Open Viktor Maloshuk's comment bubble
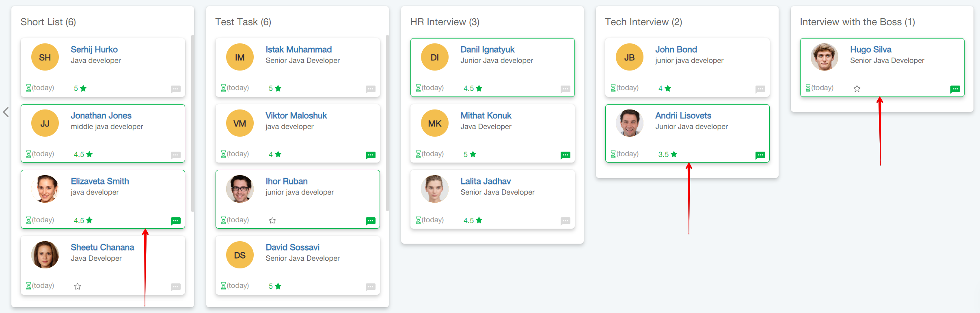The image size is (980, 313). click(x=370, y=155)
